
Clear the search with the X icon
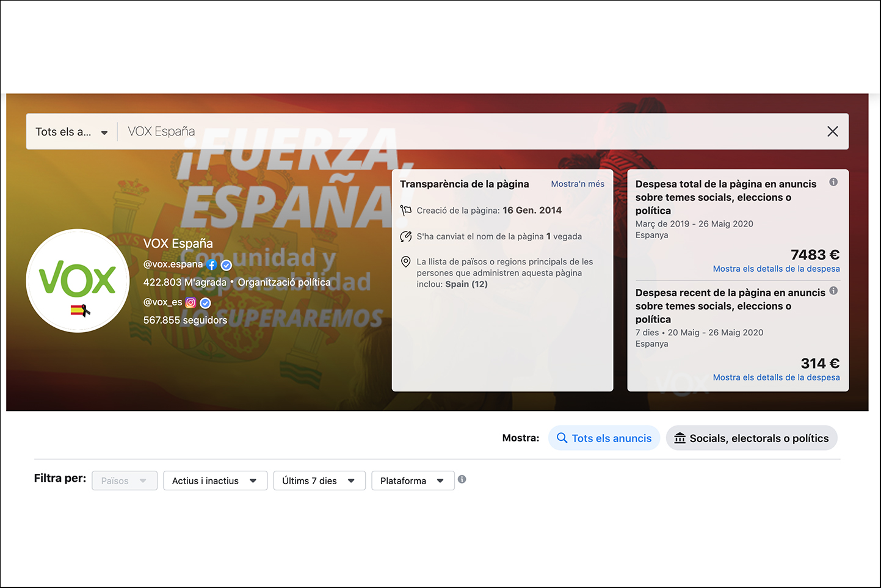point(832,131)
